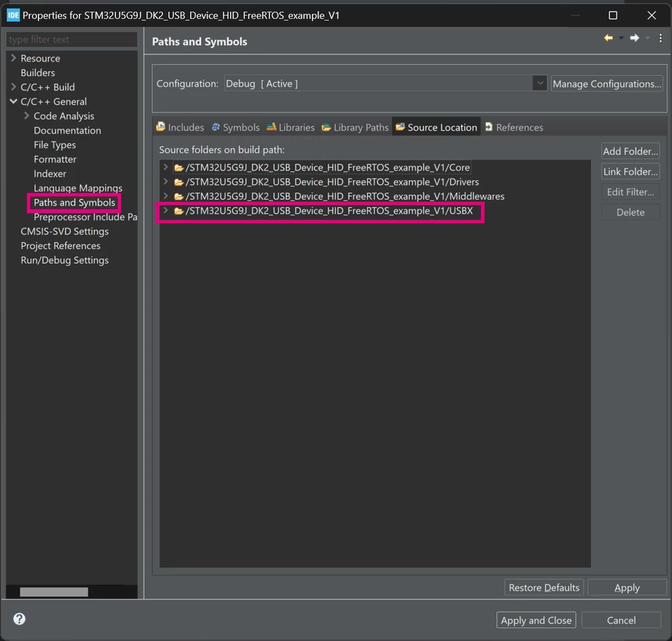Switch to the Includes tab
672x641 pixels.
180,127
